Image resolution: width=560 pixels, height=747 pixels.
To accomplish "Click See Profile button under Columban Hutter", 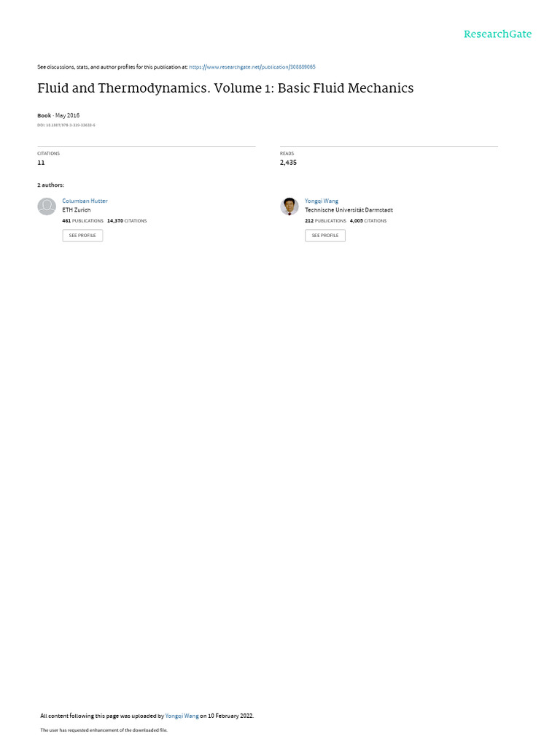I will tap(82, 236).
